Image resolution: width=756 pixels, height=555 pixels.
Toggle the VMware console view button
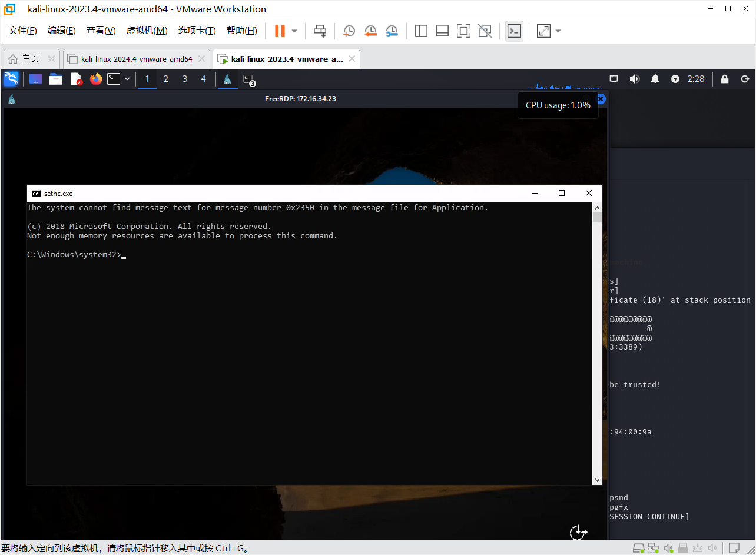(514, 31)
